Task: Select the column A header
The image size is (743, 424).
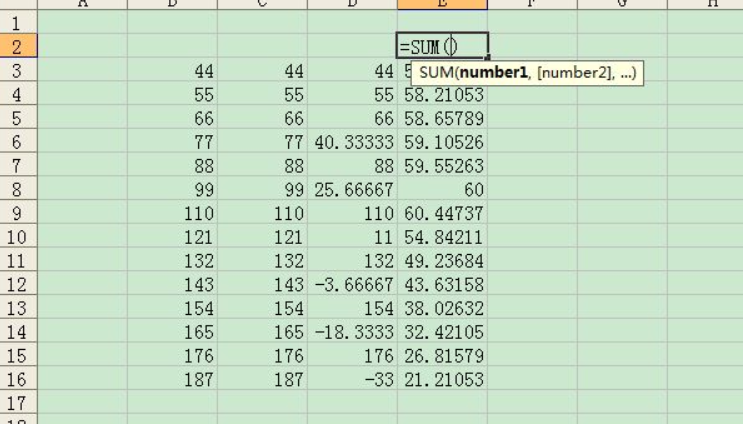Action: (x=82, y=4)
